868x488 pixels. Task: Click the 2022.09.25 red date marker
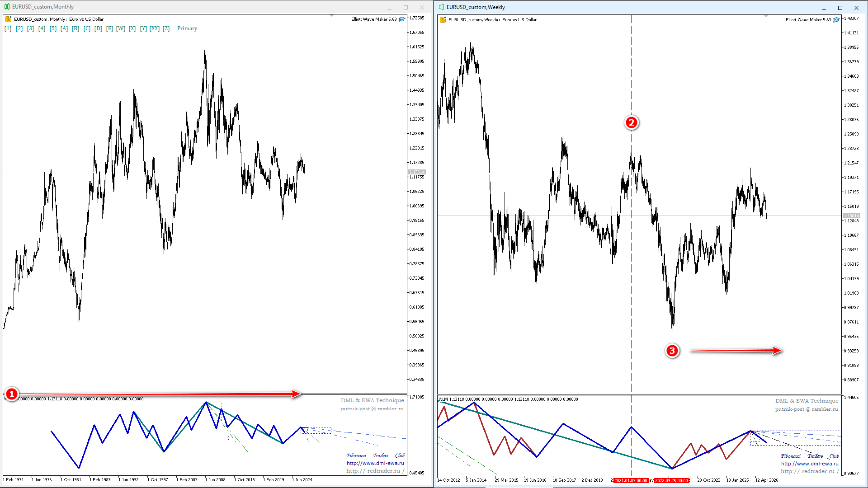tap(671, 480)
